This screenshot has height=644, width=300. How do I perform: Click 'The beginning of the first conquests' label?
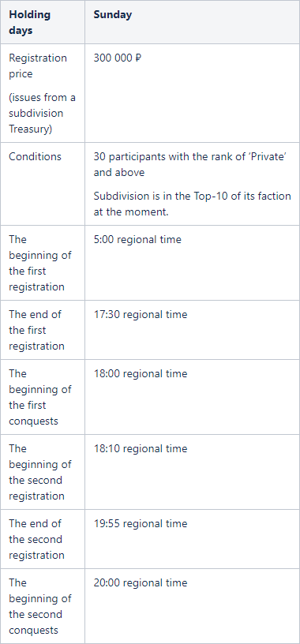40,397
